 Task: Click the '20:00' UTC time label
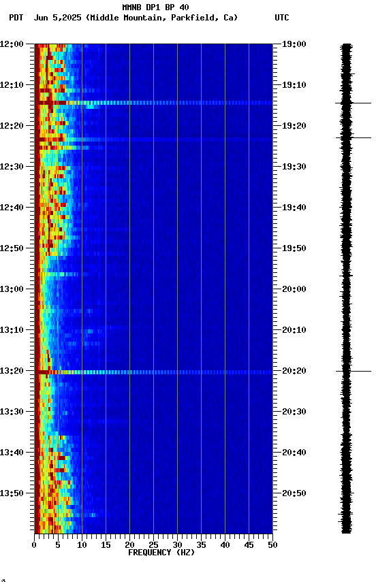pos(294,289)
